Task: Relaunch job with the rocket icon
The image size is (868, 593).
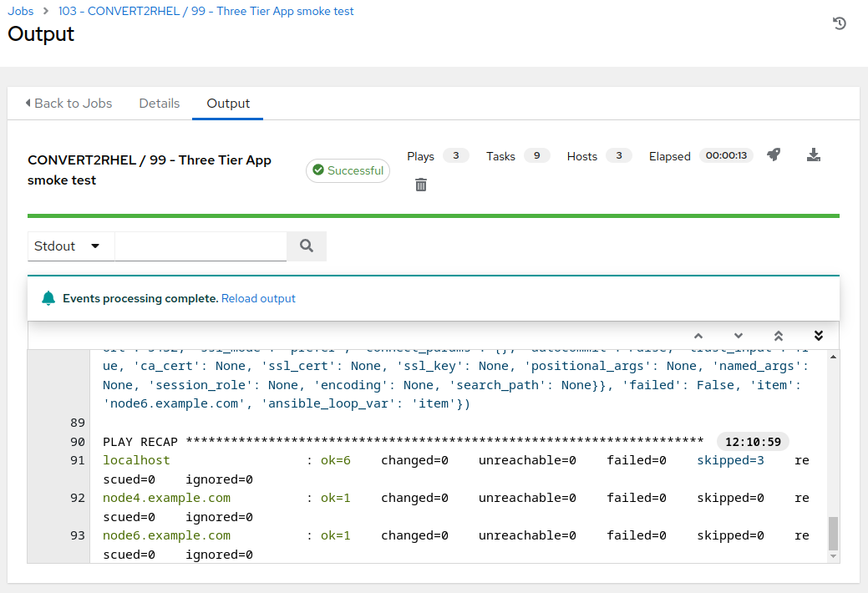Action: pos(774,155)
